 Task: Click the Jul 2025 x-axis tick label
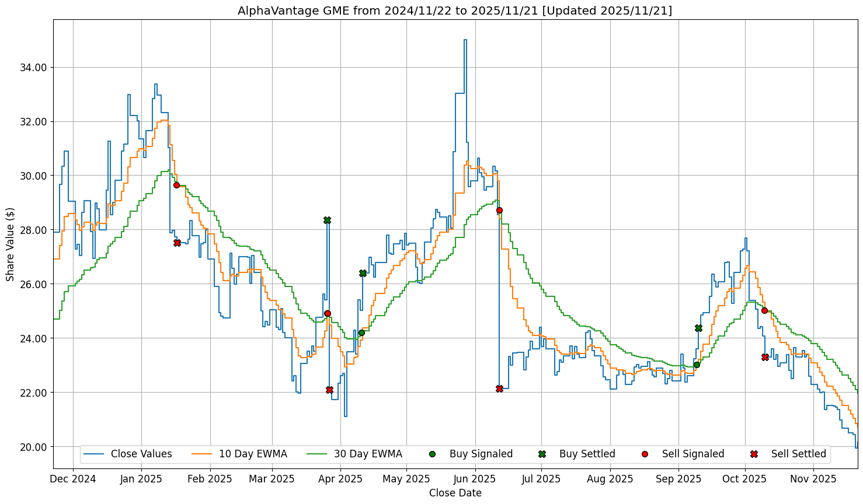(x=541, y=479)
